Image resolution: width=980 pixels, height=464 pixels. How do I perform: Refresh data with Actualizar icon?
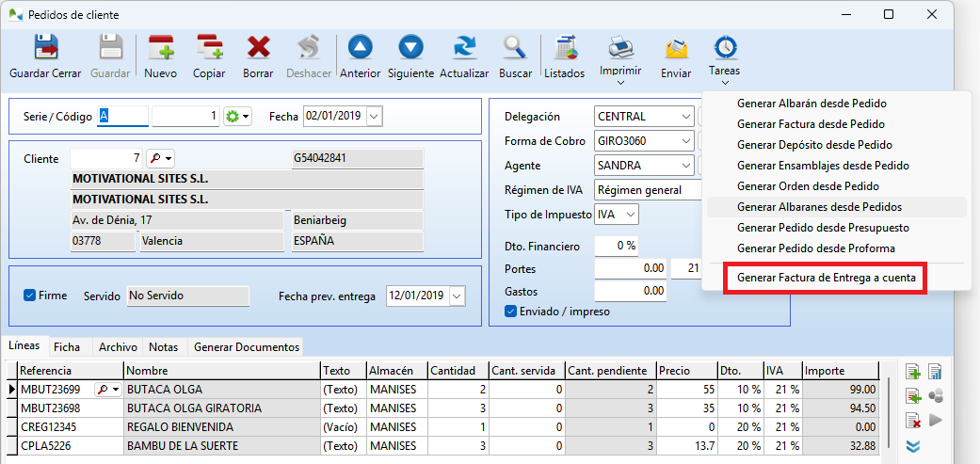(464, 47)
